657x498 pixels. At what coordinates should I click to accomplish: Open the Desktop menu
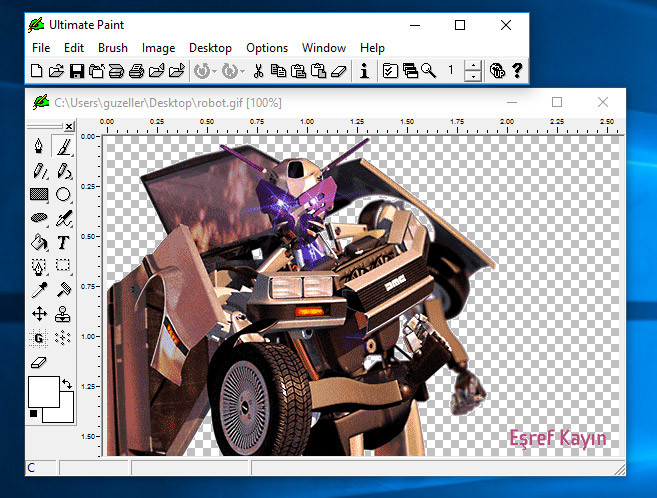click(210, 48)
